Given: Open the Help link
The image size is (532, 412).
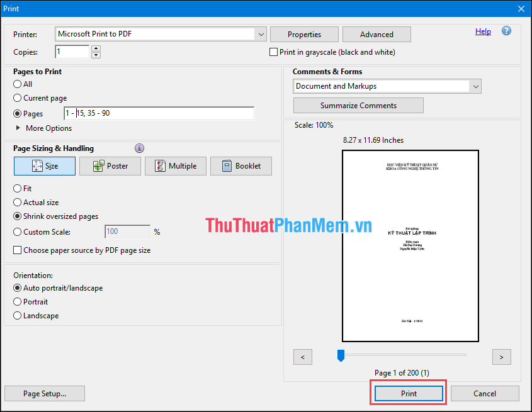Looking at the screenshot, I should 483,31.
